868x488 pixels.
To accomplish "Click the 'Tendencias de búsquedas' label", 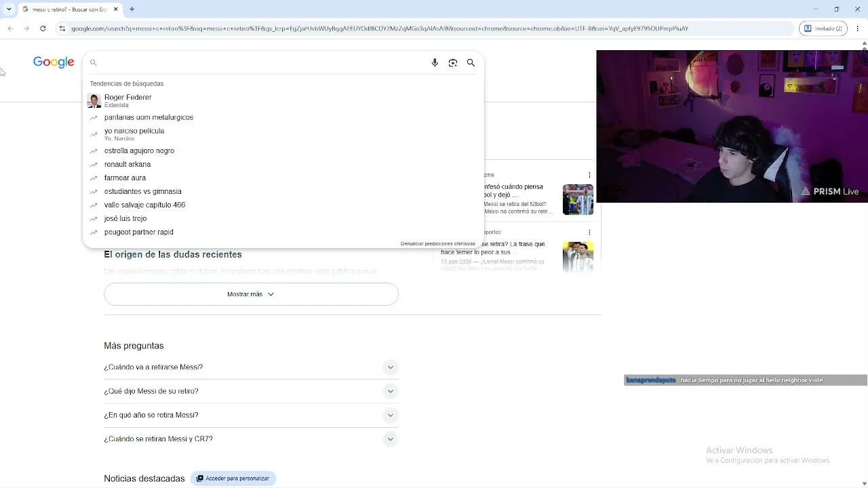I will 127,84.
